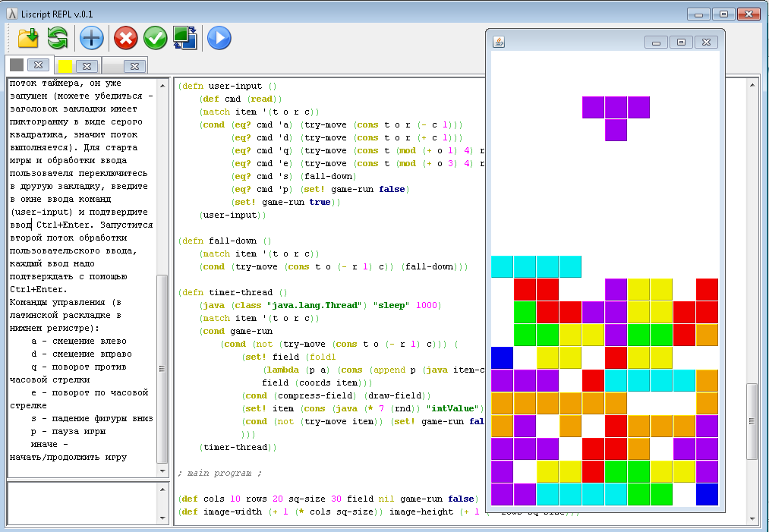Switch to the gray square tab
This screenshot has width=769, height=532.
pos(17,65)
